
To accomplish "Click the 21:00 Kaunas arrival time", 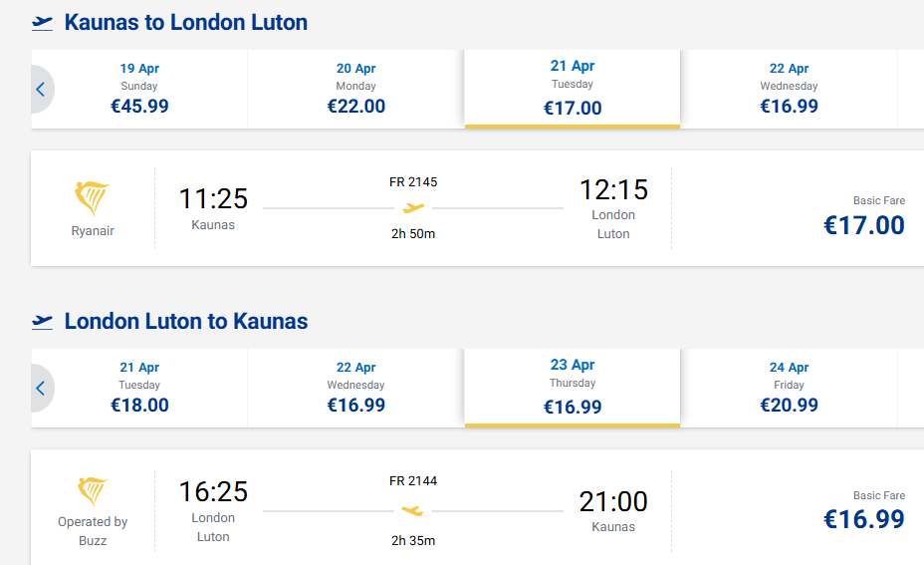I will (x=613, y=501).
